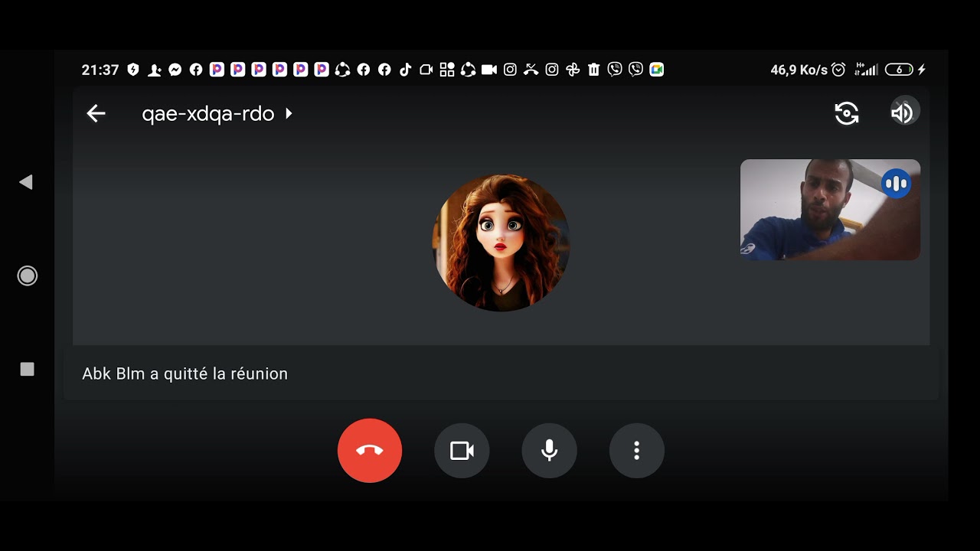Mute or unmute the microphone
Screen dimensions: 980x551
549,451
